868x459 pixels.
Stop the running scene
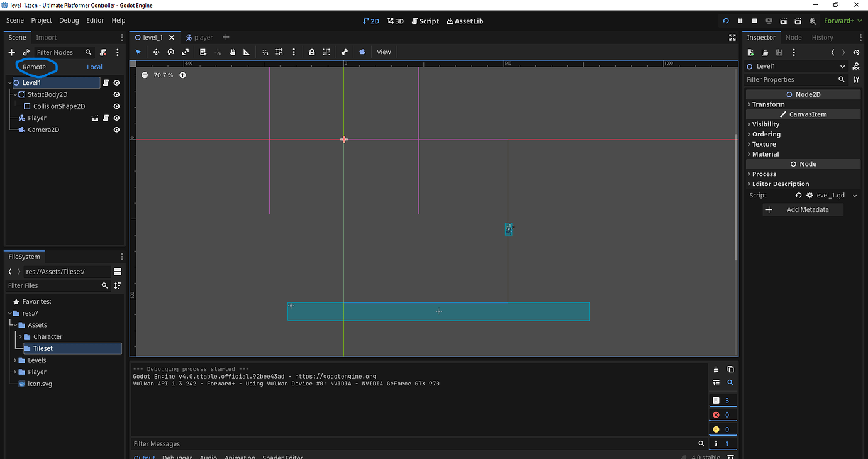754,21
